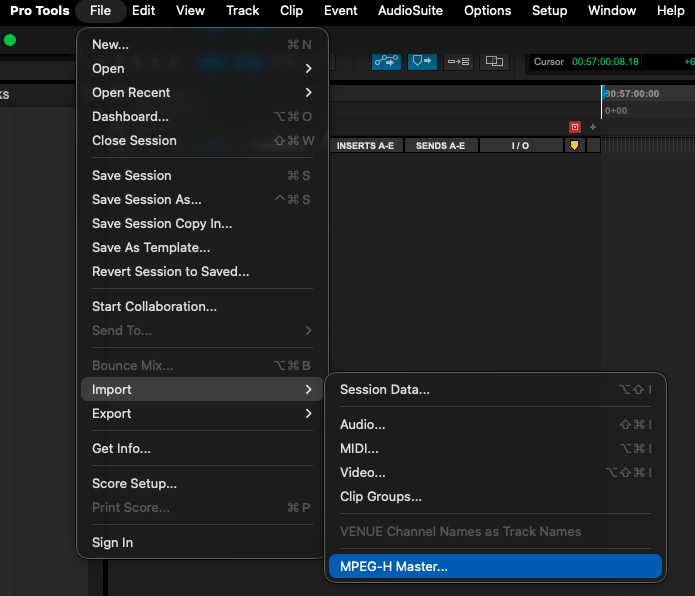Toggle Automation Follows Edit button
The height and width of the screenshot is (596, 695).
click(386, 61)
